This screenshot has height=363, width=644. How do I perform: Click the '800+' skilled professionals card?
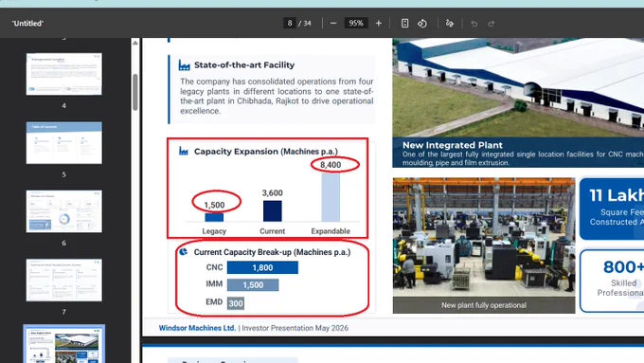pos(613,281)
